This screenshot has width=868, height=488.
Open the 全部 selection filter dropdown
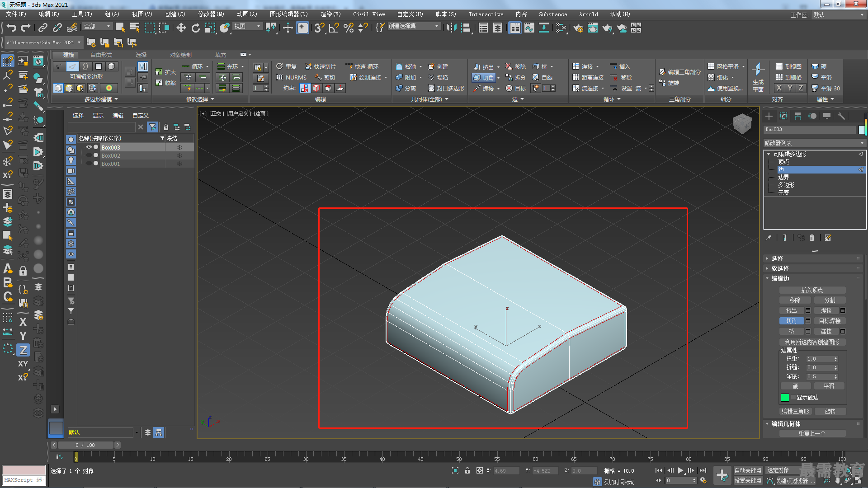coord(97,27)
